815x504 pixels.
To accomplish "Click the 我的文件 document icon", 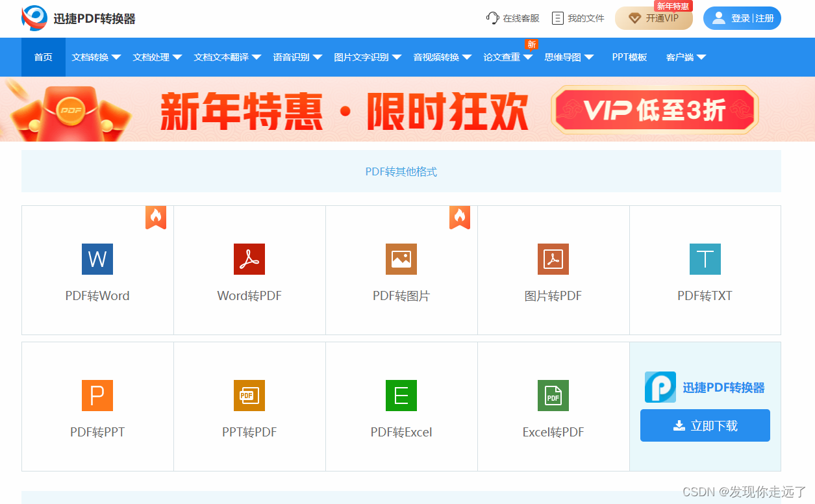I will (x=557, y=18).
